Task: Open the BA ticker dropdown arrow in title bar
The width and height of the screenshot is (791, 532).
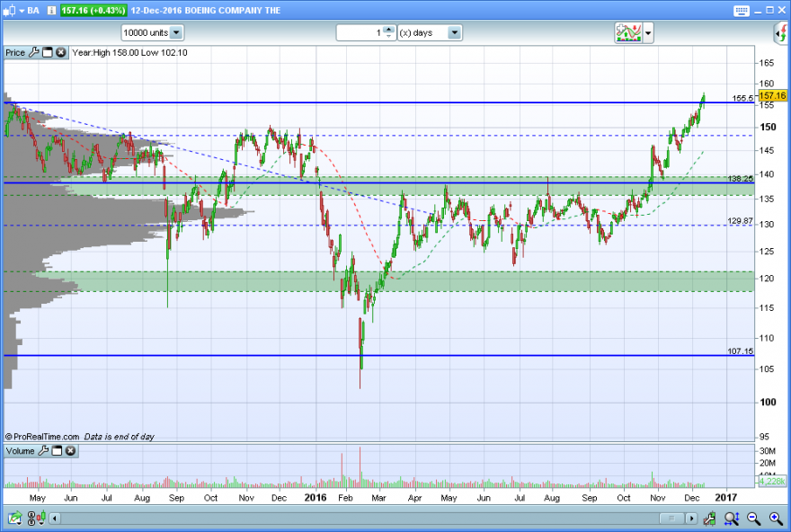Action: (22, 11)
